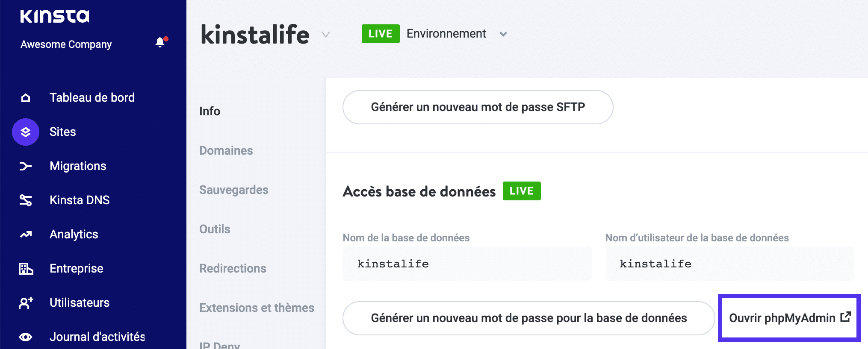Expand the kinstalife site name dropdown
This screenshot has height=349, width=868.
[x=326, y=34]
